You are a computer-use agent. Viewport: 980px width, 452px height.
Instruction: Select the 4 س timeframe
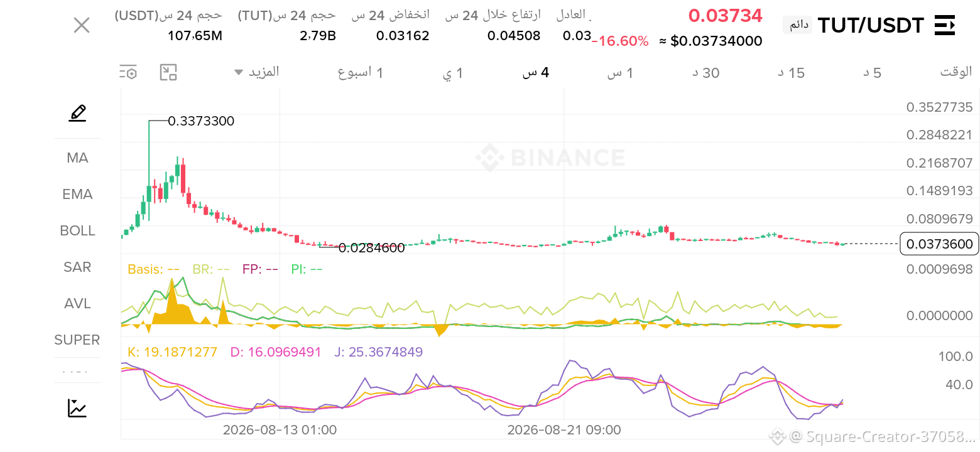click(536, 73)
